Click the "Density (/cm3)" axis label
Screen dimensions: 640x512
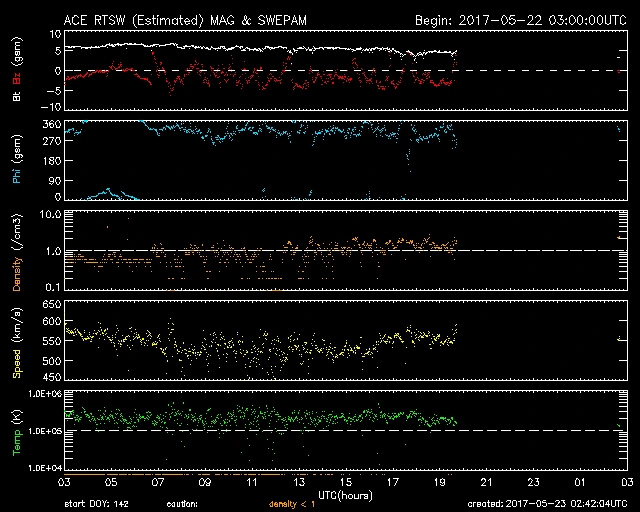click(x=17, y=252)
